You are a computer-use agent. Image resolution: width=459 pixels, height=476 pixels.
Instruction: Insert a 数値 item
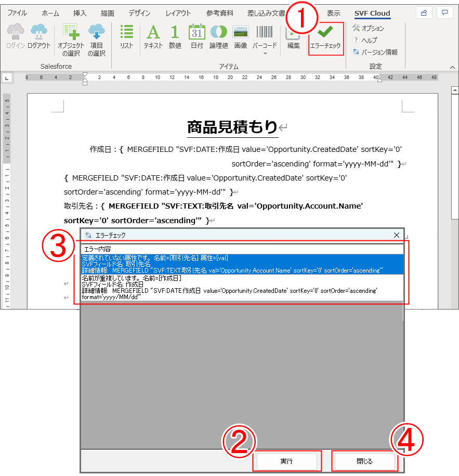(175, 36)
